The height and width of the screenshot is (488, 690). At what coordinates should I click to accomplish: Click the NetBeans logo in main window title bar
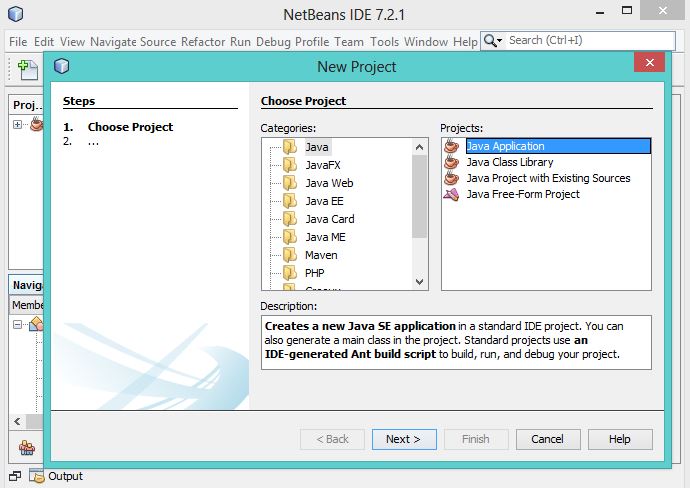(x=15, y=14)
